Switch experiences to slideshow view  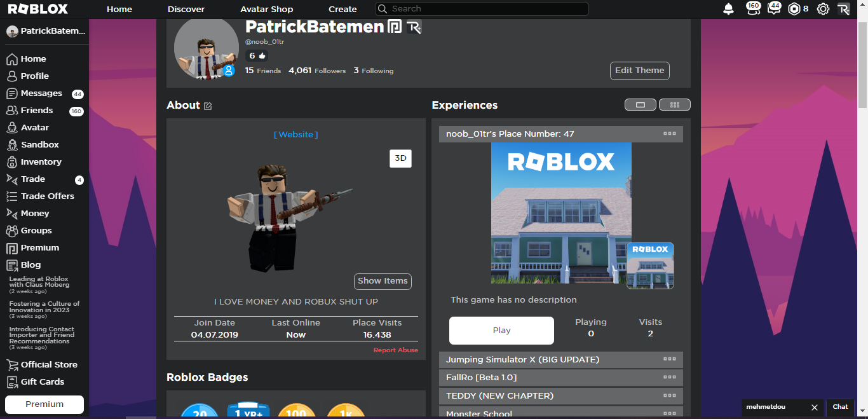click(x=641, y=105)
